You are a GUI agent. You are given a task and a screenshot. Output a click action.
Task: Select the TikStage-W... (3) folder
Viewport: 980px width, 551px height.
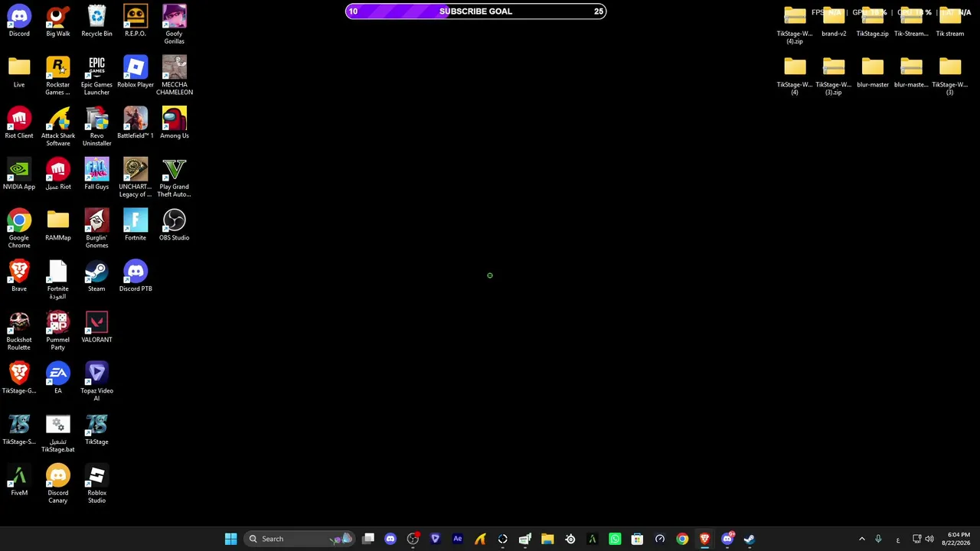tap(950, 76)
